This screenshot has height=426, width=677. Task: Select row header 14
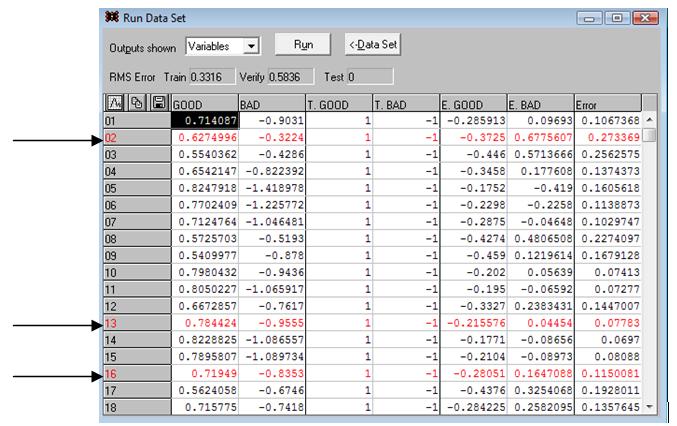click(137, 340)
